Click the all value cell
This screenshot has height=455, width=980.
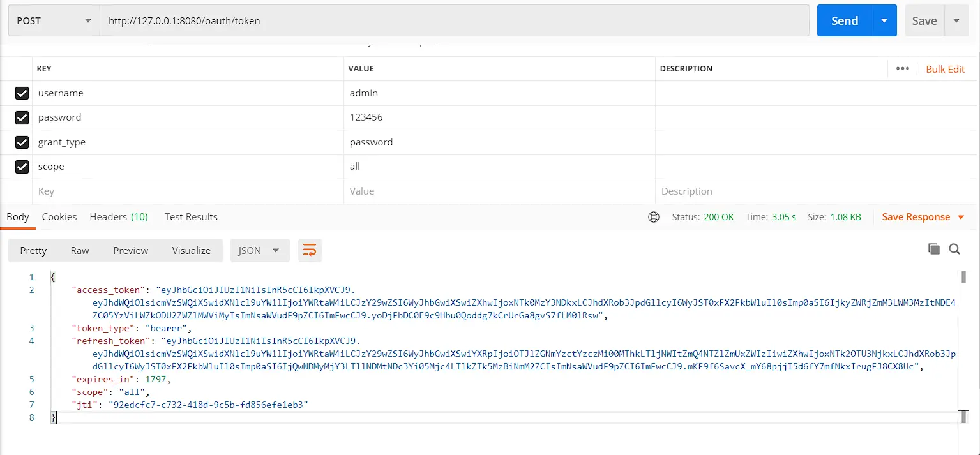click(499, 167)
